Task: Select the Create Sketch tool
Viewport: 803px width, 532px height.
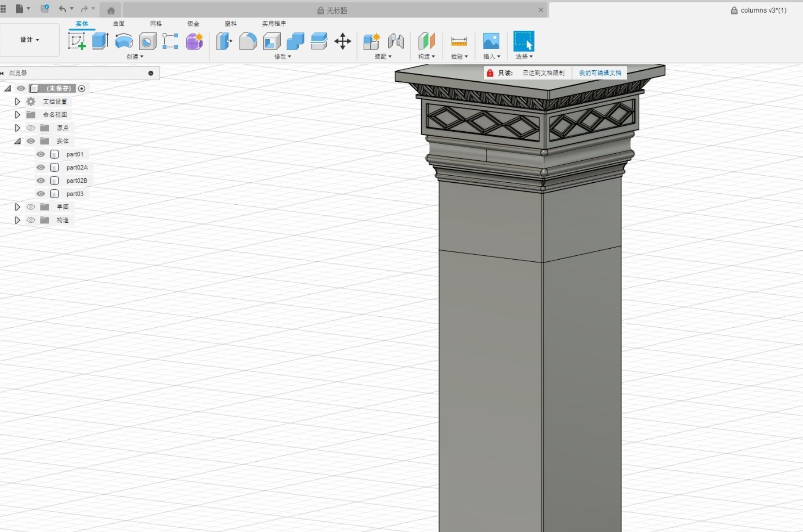Action: point(77,41)
